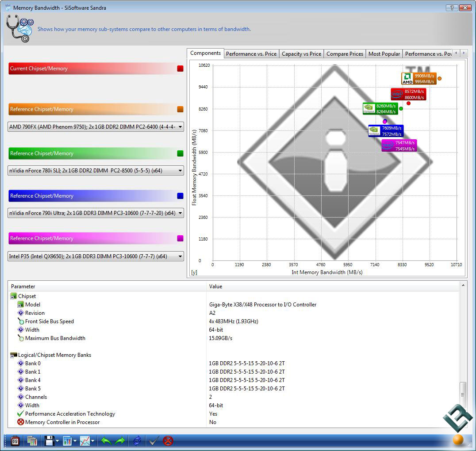476x451 pixels.
Task: Select the Bank 0 row
Action: [234, 363]
